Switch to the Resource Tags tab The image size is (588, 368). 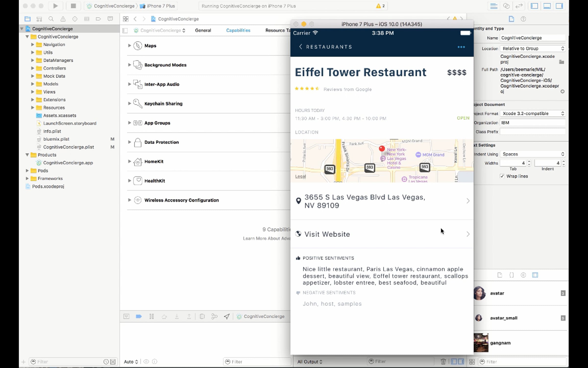[x=278, y=30]
